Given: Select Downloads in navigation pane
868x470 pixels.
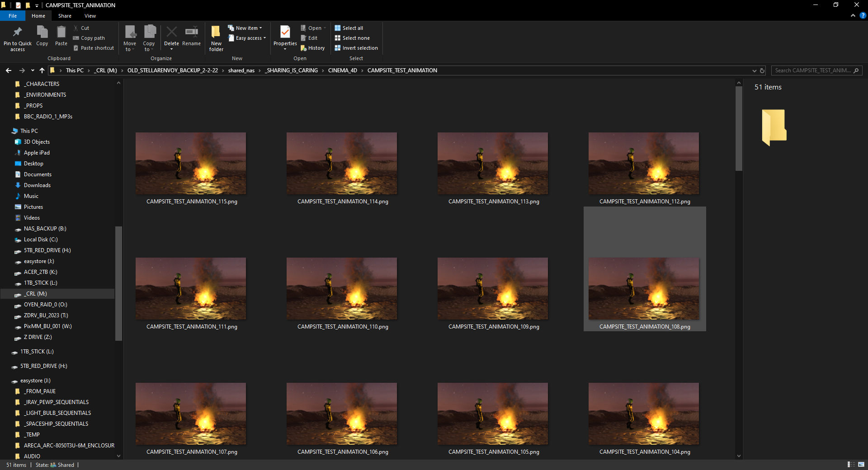Looking at the screenshot, I should (x=37, y=185).
